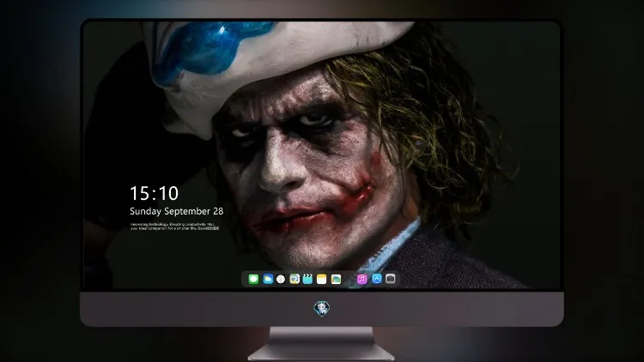The width and height of the screenshot is (644, 362).
Task: Open the Weather app in dock
Action: (x=268, y=279)
